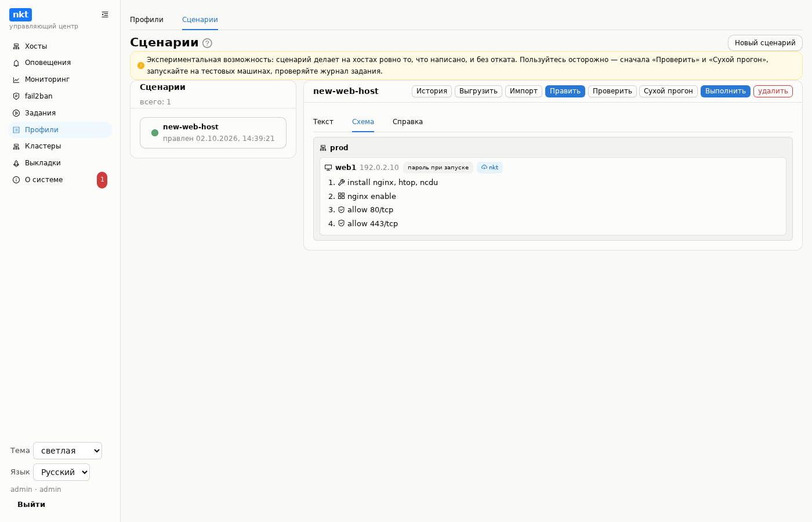The image size is (812, 522).
Task: Click the bell icon beside Оповещения
Action: pos(16,63)
